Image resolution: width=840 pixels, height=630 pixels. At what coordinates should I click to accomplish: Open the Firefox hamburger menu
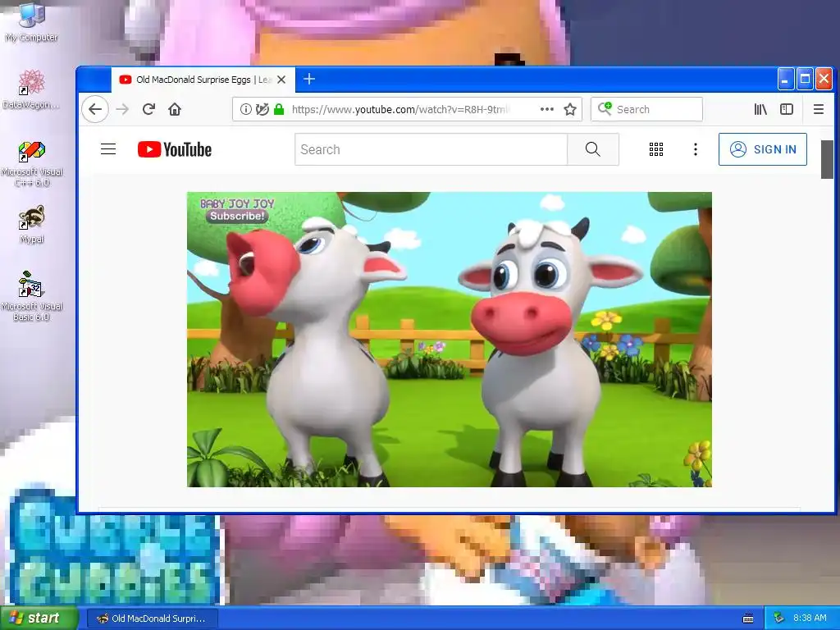[x=819, y=109]
